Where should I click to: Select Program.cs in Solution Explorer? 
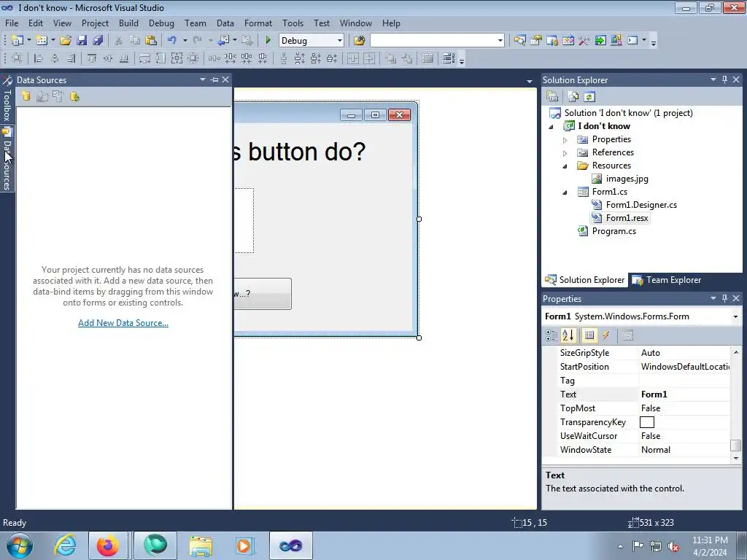(614, 231)
